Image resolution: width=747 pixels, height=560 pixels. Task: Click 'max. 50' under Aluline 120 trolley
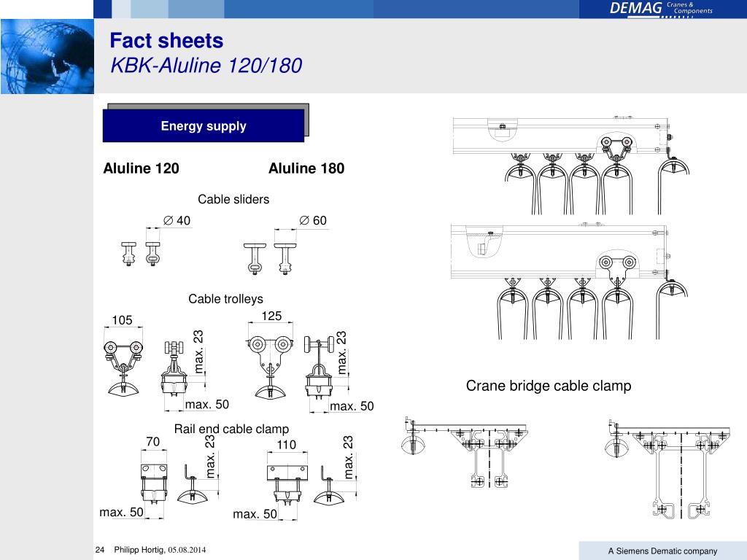point(206,404)
